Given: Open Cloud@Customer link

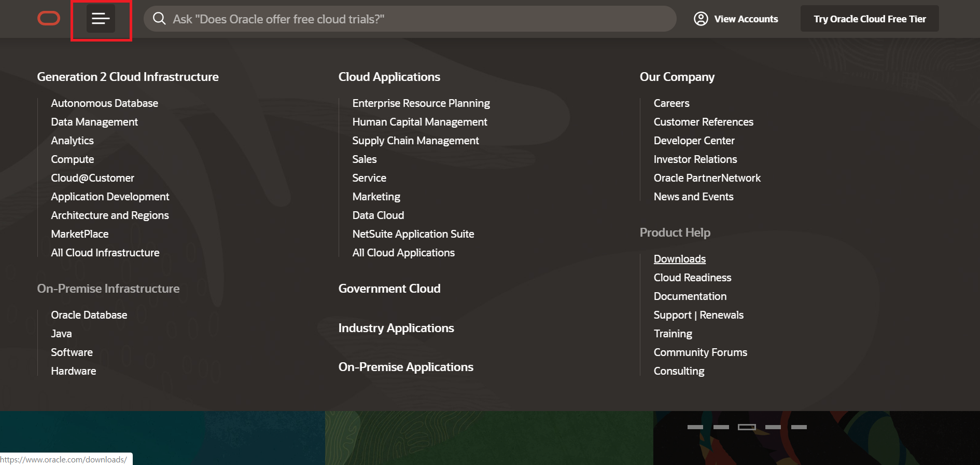Looking at the screenshot, I should [x=92, y=178].
